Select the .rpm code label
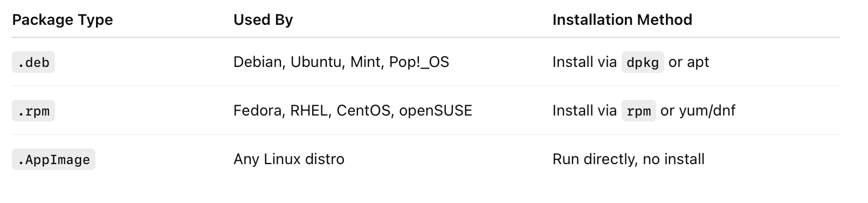 [x=33, y=111]
